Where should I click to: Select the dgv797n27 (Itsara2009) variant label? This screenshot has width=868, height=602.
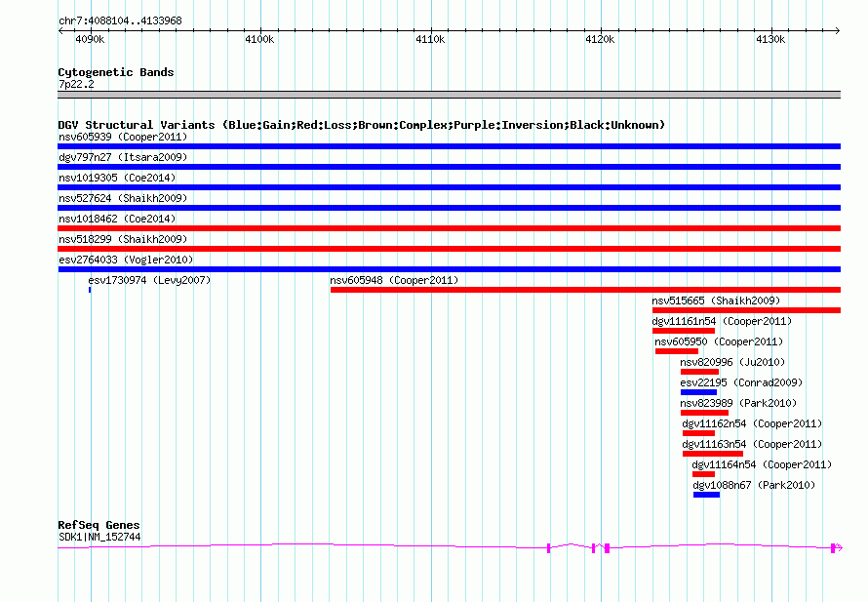[122, 157]
